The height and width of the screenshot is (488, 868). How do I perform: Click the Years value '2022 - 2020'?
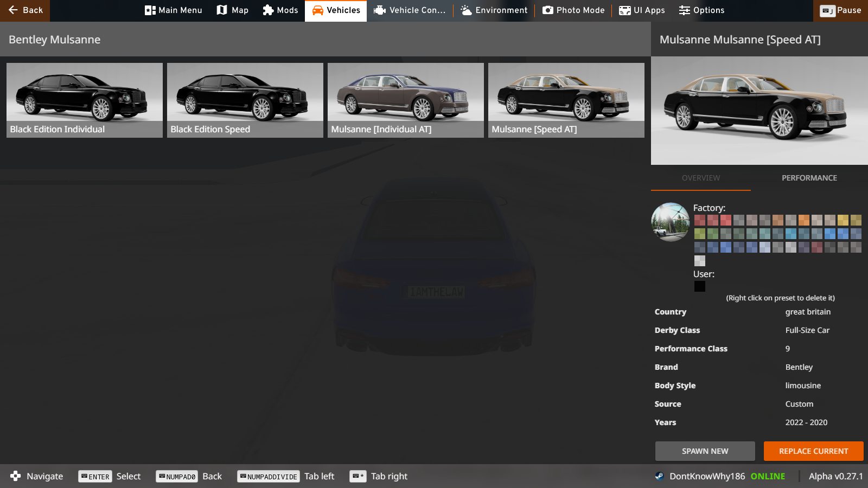pyautogui.click(x=806, y=422)
